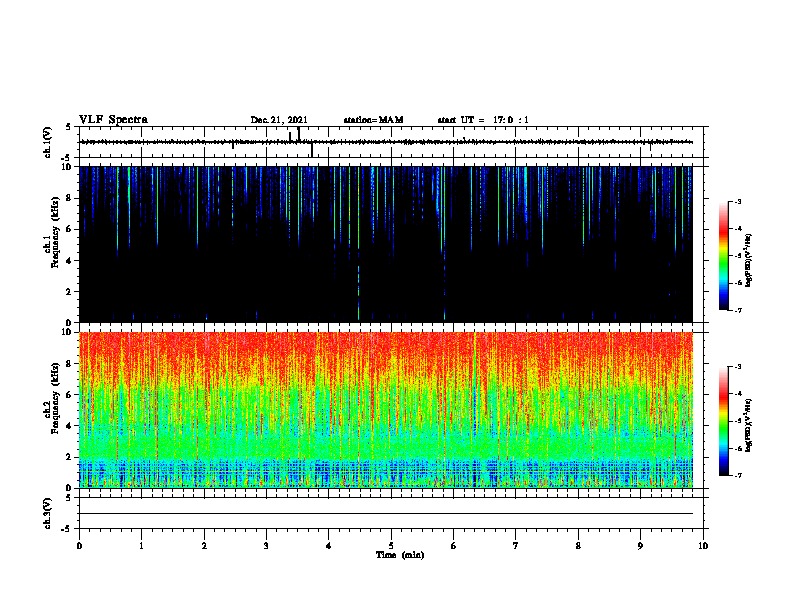
Task: Click time axis tick label "3"
Action: [x=266, y=546]
